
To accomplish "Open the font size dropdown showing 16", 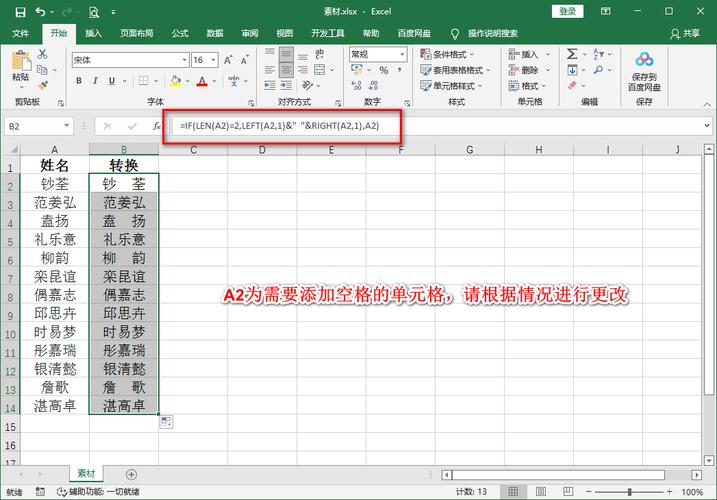I will [214, 60].
